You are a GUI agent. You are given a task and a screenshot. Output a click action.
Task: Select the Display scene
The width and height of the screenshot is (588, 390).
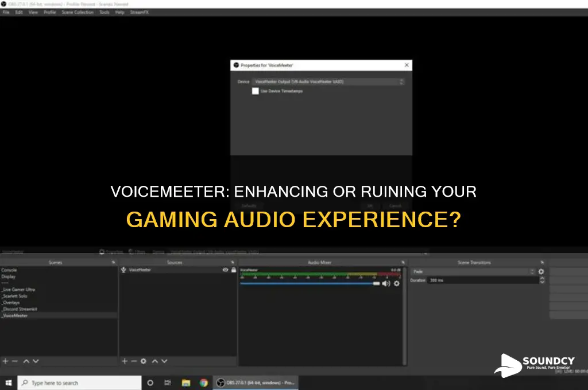(x=8, y=276)
